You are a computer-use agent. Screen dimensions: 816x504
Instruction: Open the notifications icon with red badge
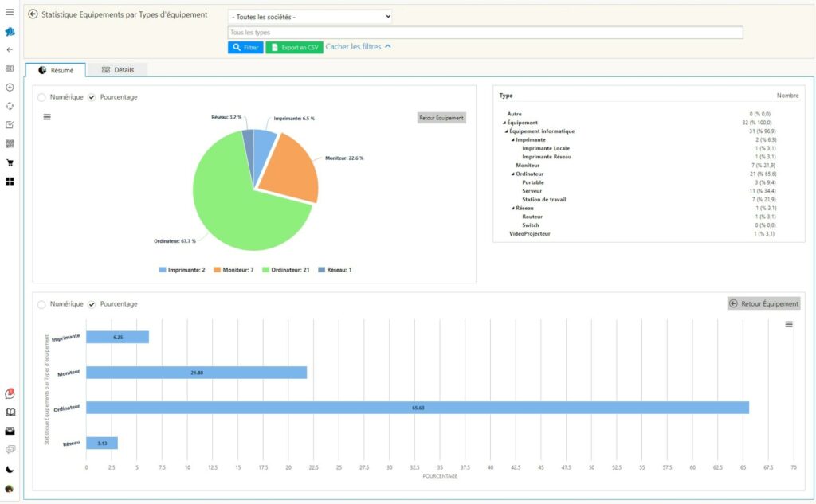coord(10,393)
